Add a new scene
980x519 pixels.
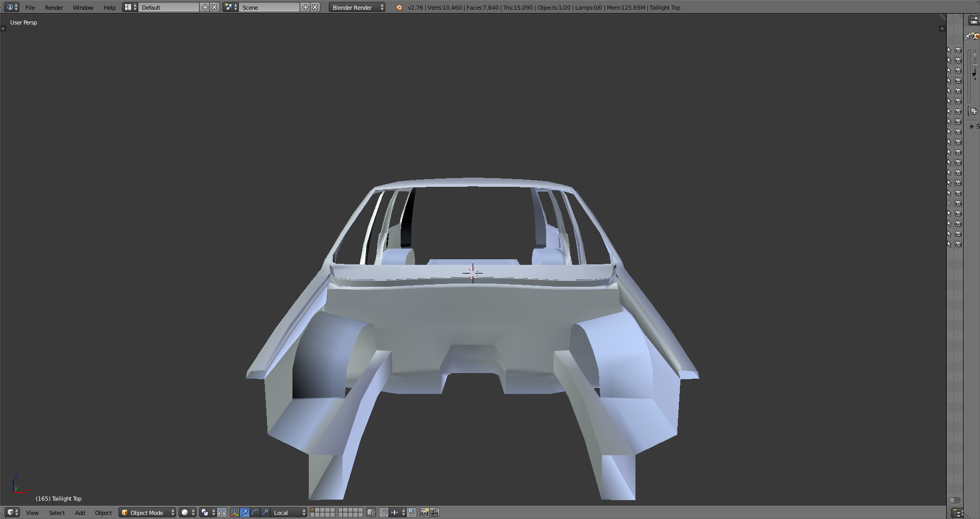coord(306,7)
